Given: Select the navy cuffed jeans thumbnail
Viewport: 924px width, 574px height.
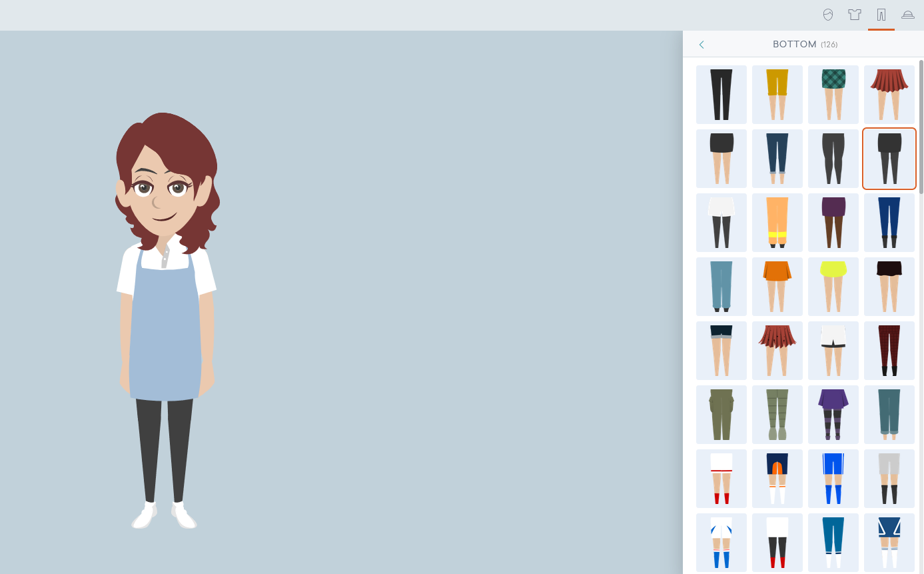Looking at the screenshot, I should (777, 159).
